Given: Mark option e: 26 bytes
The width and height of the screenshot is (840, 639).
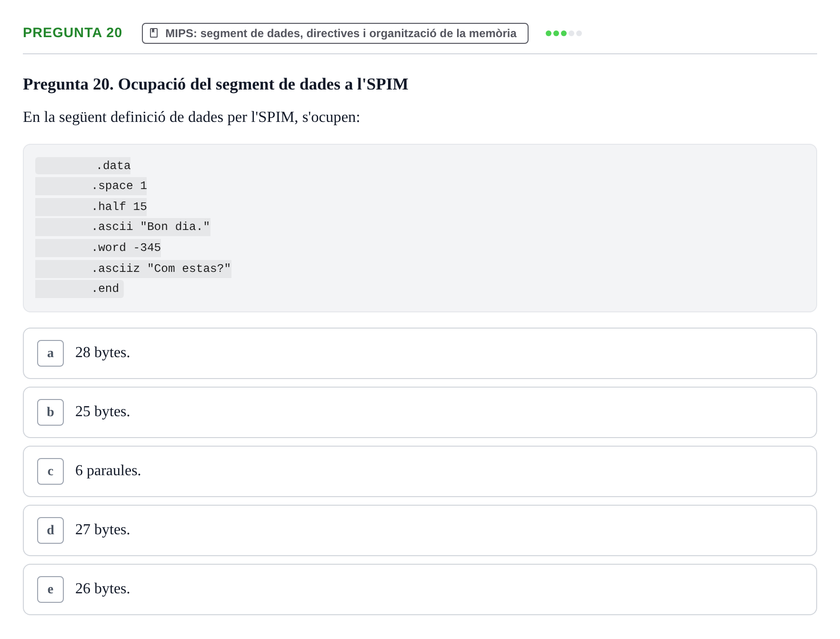Looking at the screenshot, I should (420, 589).
